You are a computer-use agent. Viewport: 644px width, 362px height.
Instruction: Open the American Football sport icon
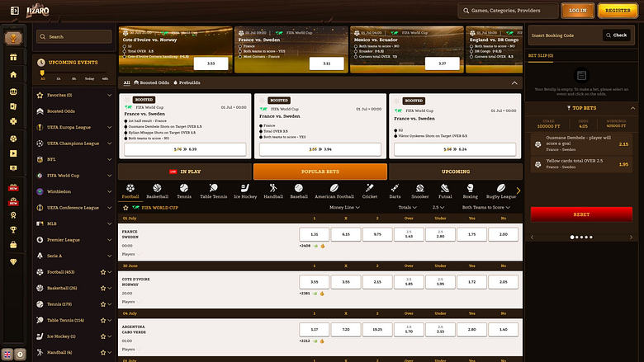(x=334, y=191)
